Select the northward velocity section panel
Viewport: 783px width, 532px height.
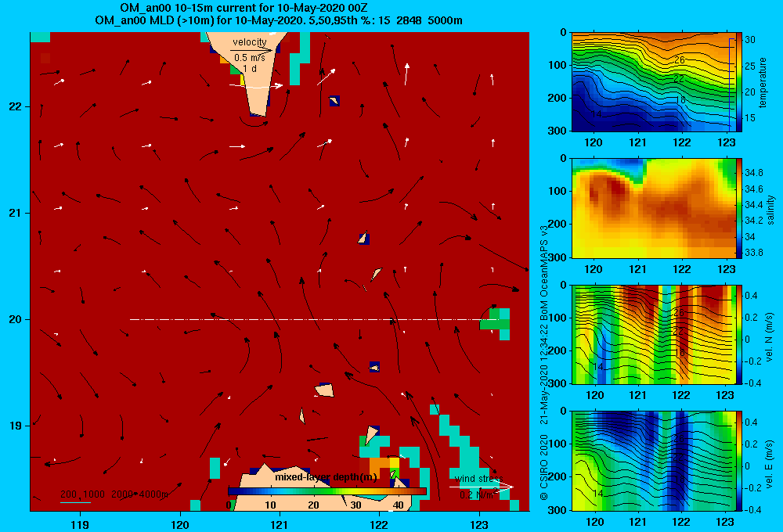tap(654, 334)
